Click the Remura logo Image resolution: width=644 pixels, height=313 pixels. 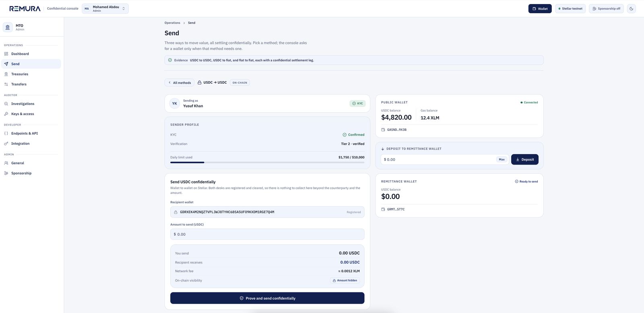point(25,8)
